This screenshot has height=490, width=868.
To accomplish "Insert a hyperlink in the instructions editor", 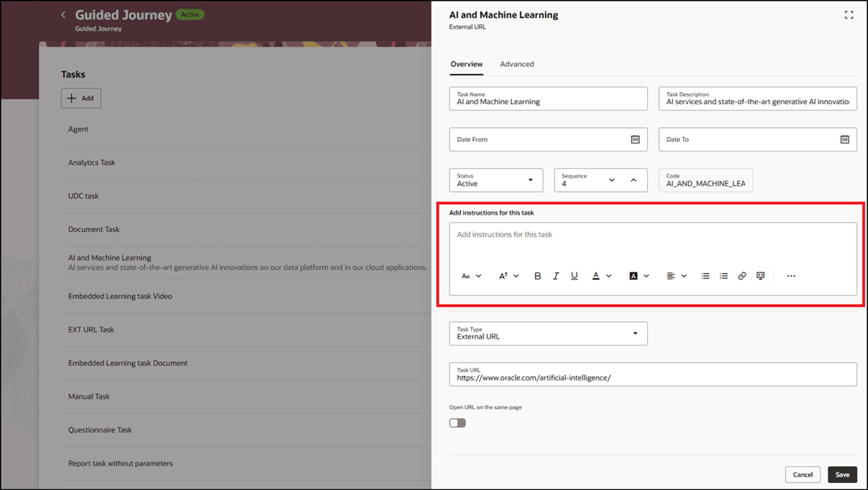I will click(x=742, y=275).
